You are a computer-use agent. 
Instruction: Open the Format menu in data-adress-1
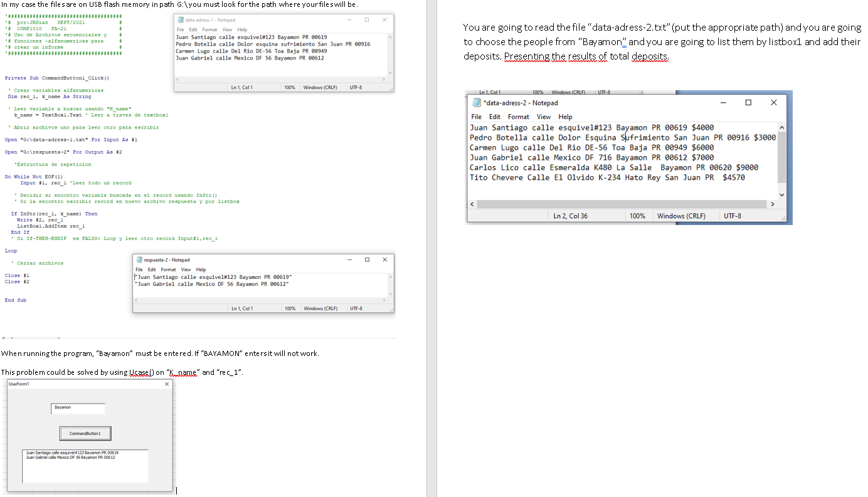[209, 29]
